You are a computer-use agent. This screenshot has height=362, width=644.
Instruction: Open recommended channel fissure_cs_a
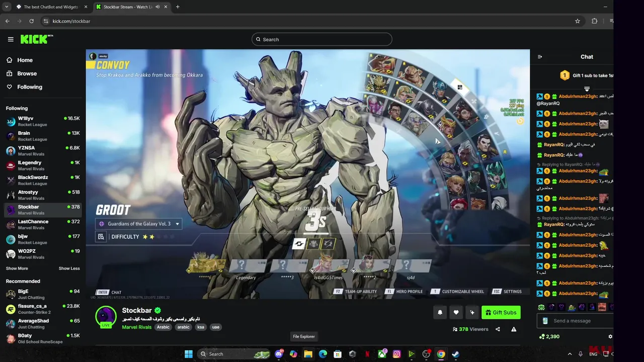pyautogui.click(x=43, y=309)
